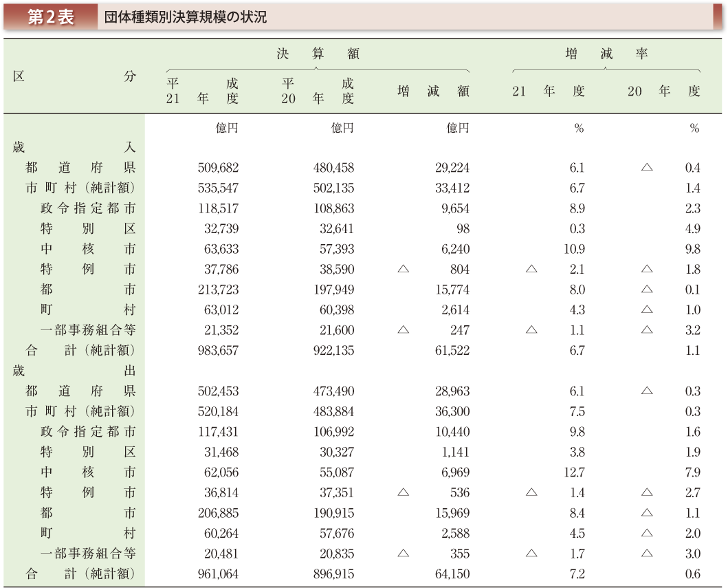Click the value 31,468

point(221,452)
